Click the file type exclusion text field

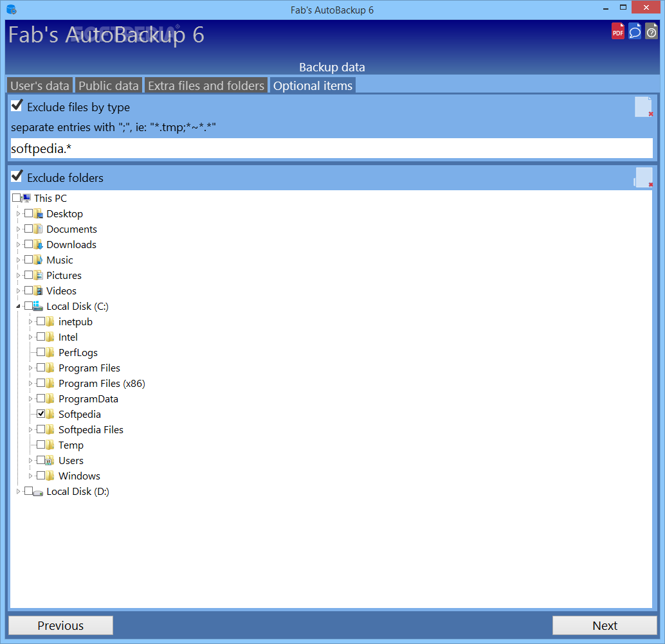pos(332,148)
